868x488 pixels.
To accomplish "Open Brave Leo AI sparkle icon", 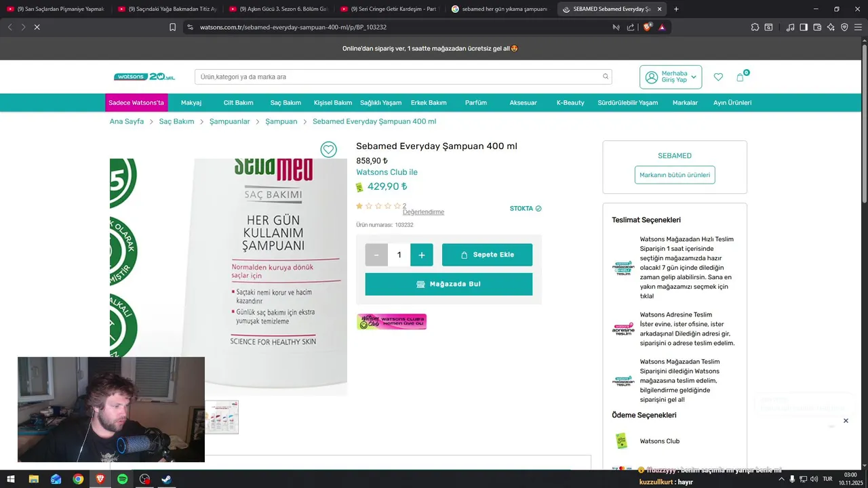I will (831, 27).
